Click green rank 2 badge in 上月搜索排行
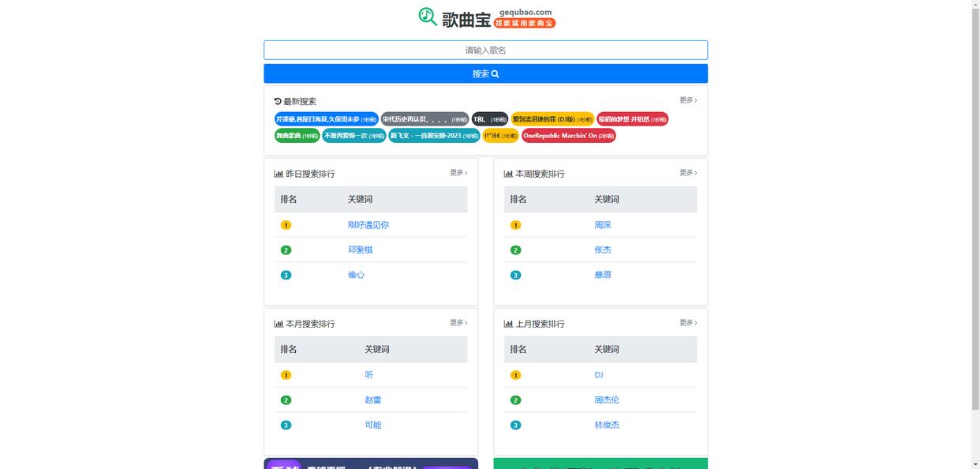Image resolution: width=980 pixels, height=469 pixels. [515, 400]
